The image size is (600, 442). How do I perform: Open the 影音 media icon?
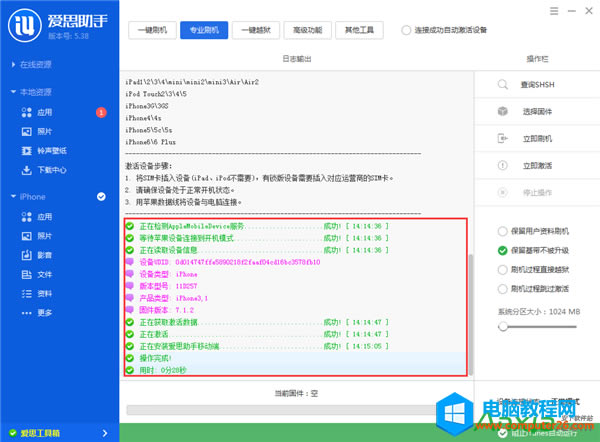(26, 255)
